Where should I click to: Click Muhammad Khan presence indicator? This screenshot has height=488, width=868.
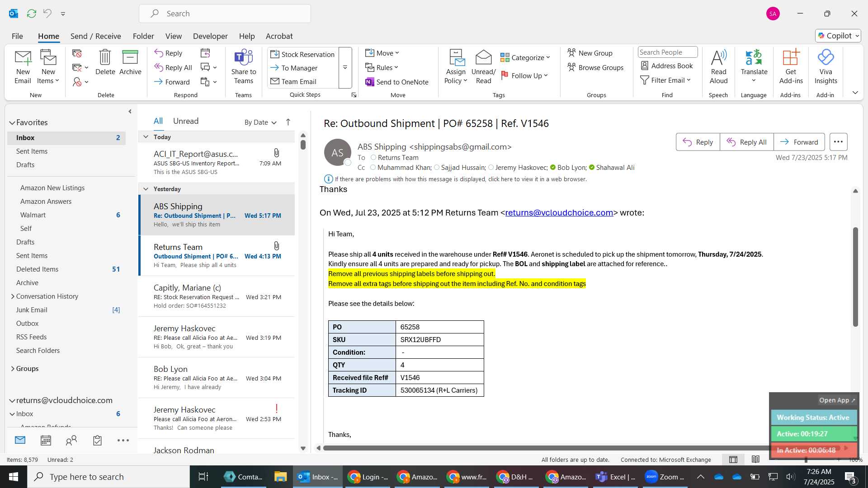click(x=373, y=167)
